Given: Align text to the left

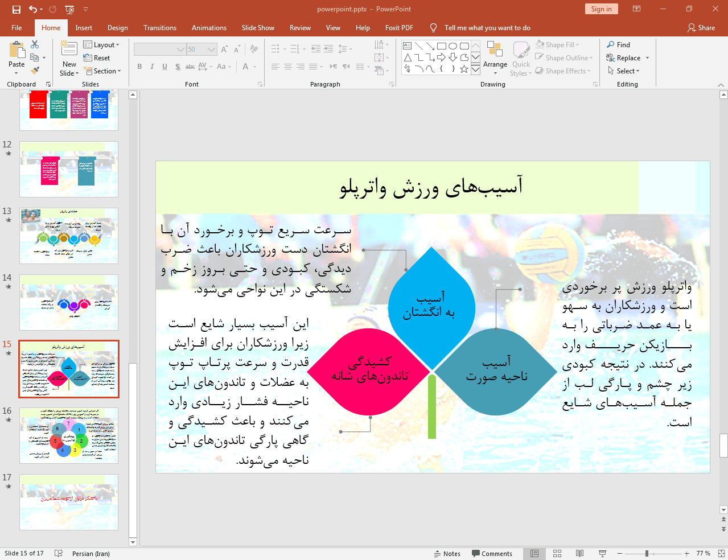Looking at the screenshot, I should (275, 67).
